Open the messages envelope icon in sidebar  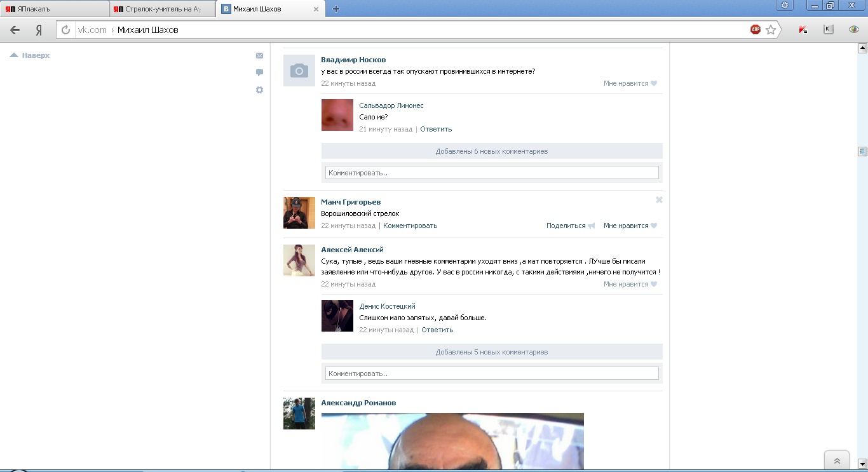259,56
